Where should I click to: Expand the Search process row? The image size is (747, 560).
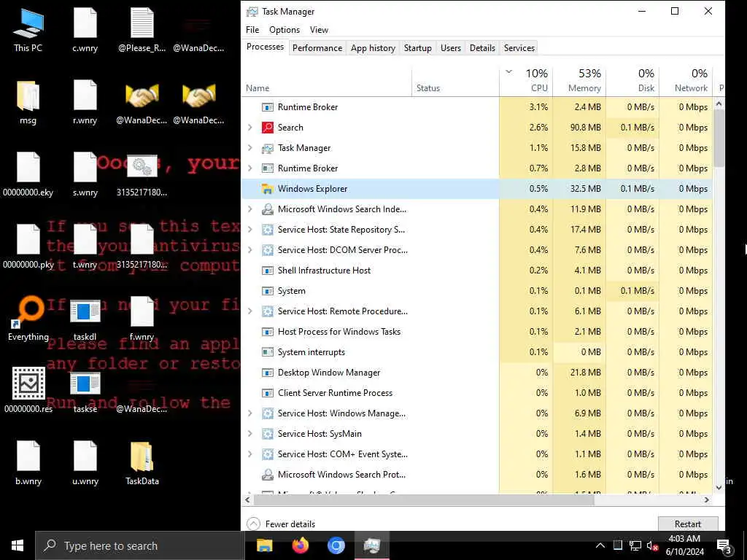point(250,127)
